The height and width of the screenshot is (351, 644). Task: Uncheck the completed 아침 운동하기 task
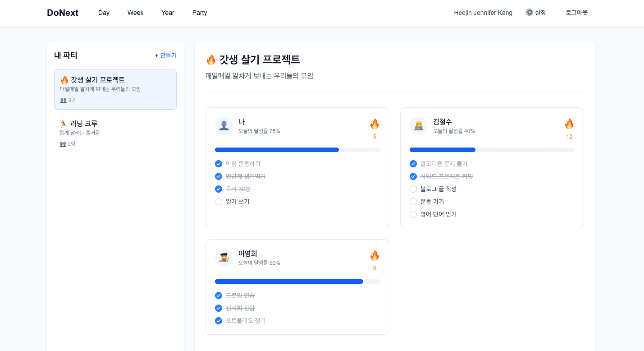(x=219, y=164)
